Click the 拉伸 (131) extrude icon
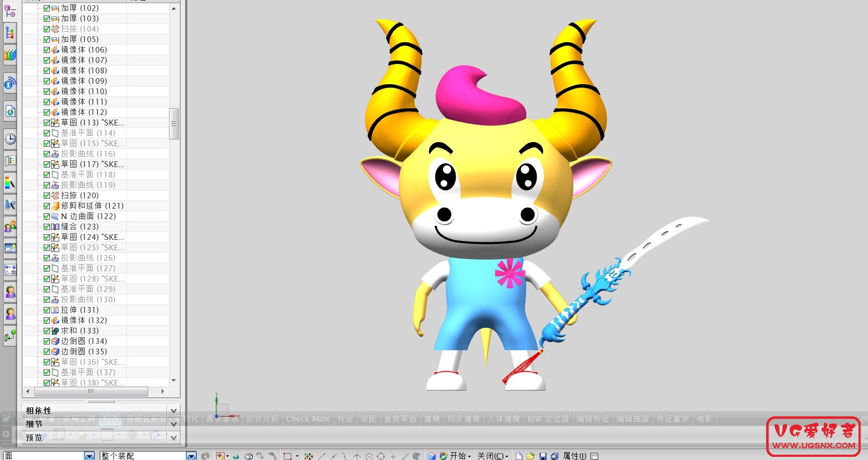This screenshot has height=460, width=868. [x=55, y=310]
